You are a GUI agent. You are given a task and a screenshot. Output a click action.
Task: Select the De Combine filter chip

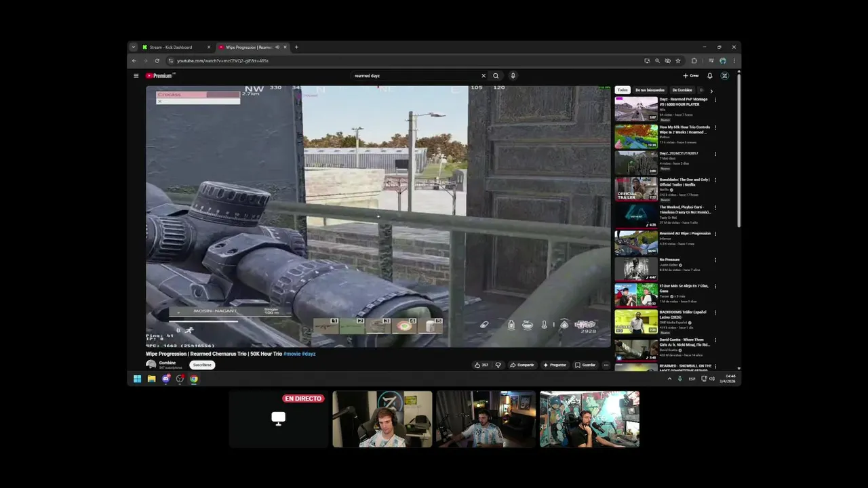click(682, 90)
